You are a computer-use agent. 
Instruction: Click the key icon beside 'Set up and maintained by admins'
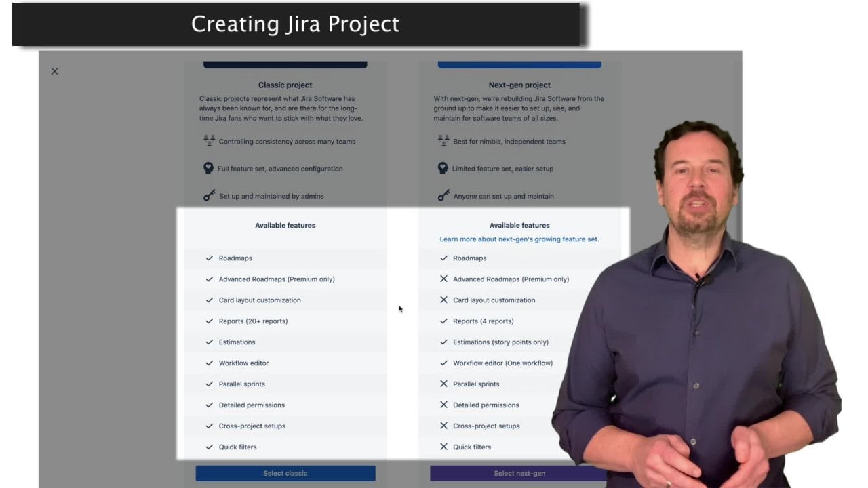(209, 196)
